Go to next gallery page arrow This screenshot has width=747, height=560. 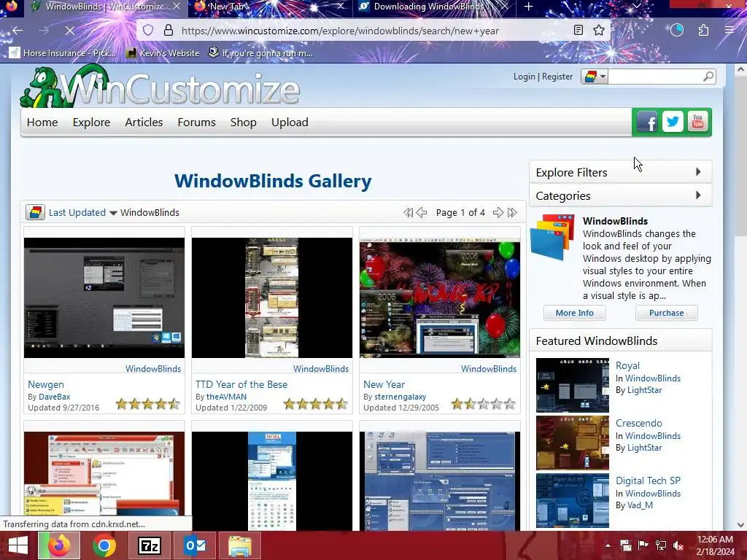pos(498,212)
